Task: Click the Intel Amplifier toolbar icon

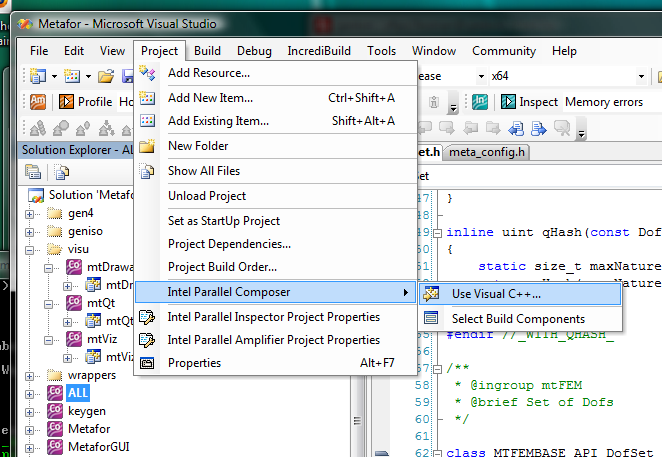Action: point(38,102)
